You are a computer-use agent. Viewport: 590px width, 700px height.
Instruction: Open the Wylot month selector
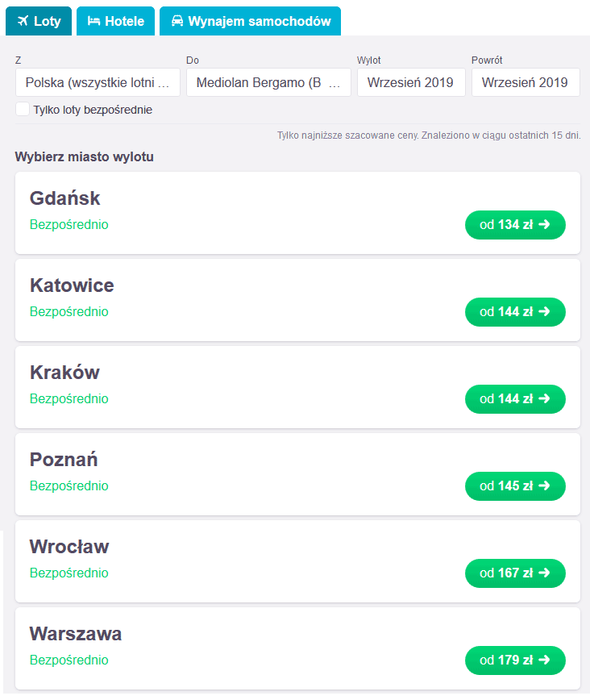coord(411,82)
